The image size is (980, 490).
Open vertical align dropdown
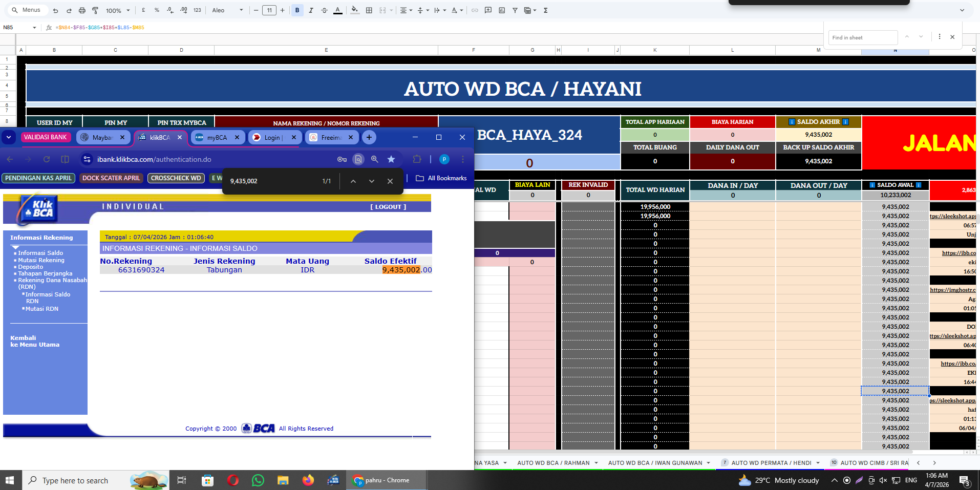(422, 10)
